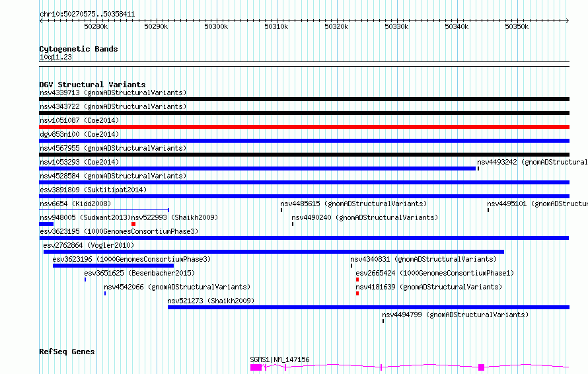This screenshot has width=588, height=374.
Task: Select the nsv1053293 (Coe2014) label
Action: coord(79,162)
